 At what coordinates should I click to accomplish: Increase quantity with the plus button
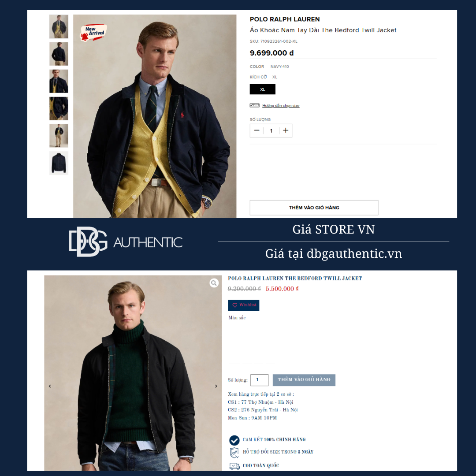point(285,130)
